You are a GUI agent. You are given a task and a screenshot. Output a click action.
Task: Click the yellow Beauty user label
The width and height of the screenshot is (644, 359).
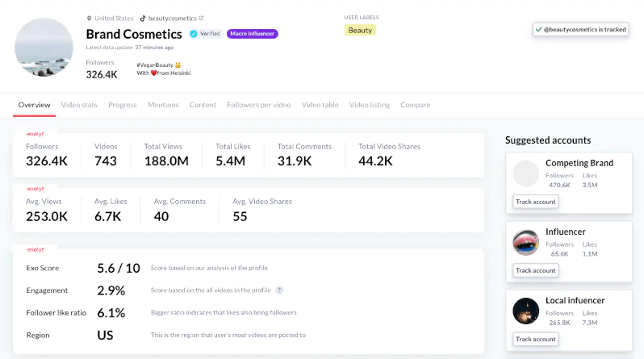tap(360, 30)
